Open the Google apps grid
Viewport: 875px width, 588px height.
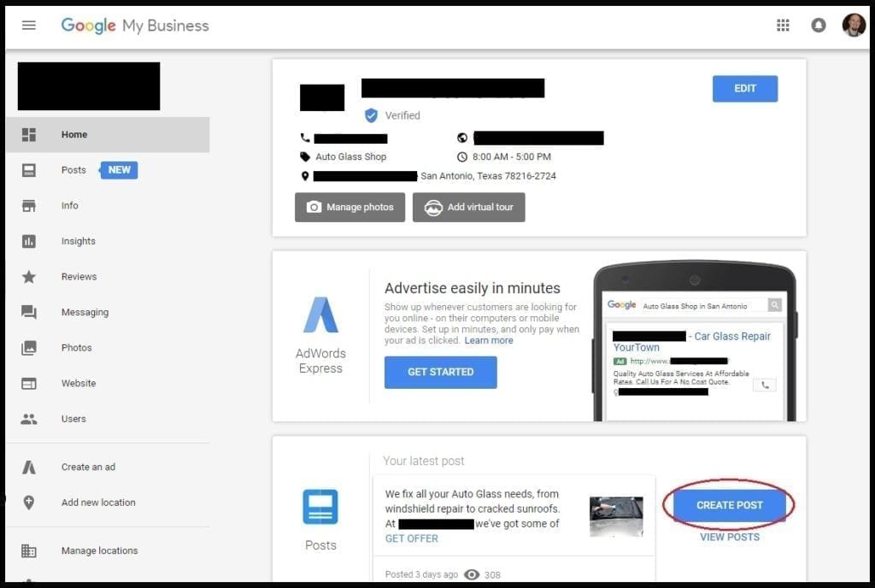click(x=783, y=25)
